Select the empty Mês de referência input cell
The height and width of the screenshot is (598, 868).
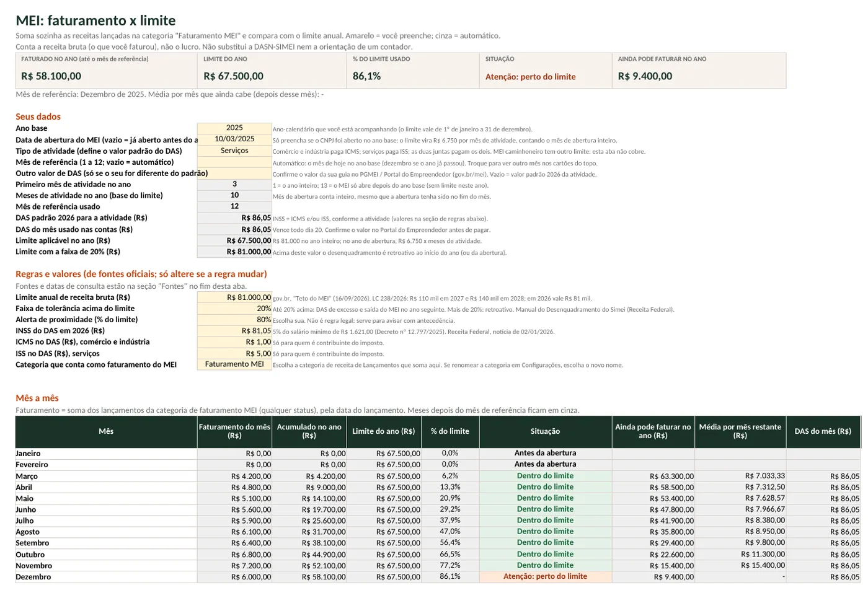(234, 162)
